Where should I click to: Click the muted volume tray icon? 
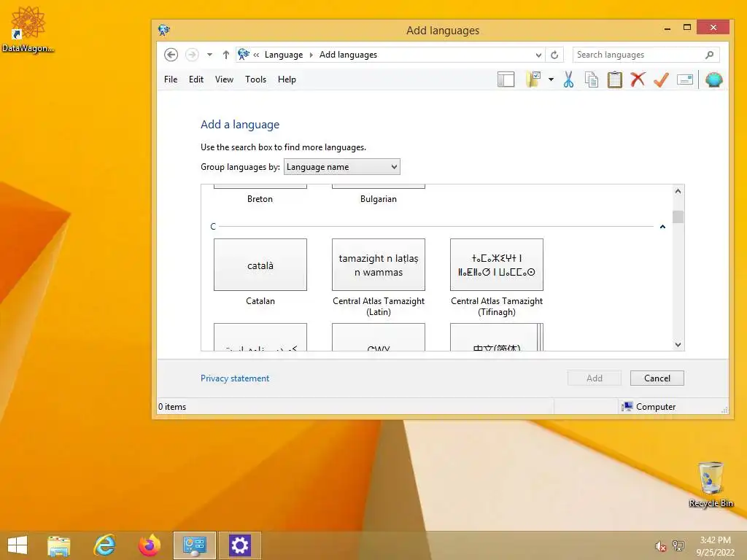660,547
